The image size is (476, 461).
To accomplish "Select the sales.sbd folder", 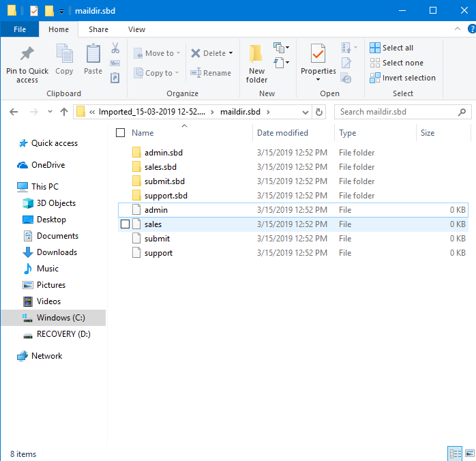I will (x=160, y=167).
